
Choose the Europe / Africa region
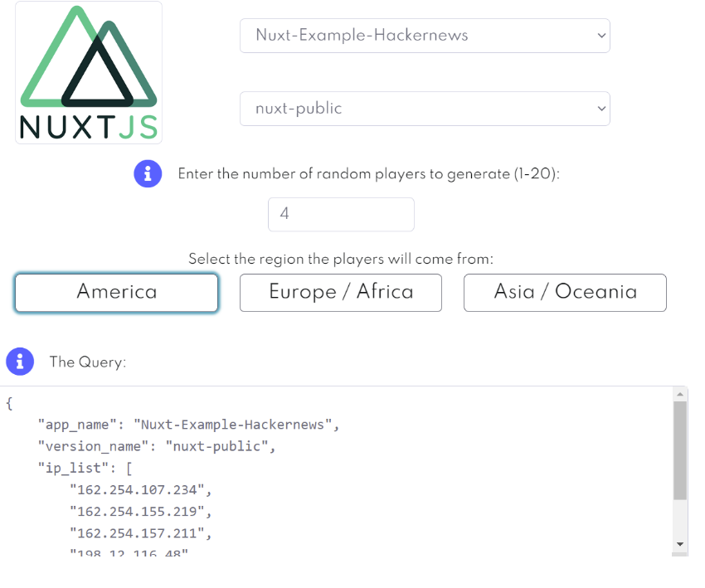coord(341,293)
